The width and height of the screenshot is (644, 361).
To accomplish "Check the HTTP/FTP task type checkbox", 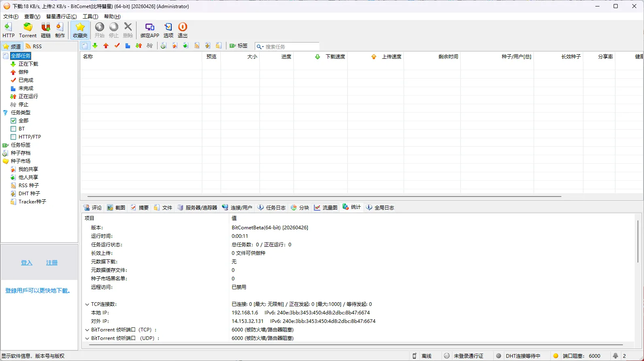I will tap(13, 137).
